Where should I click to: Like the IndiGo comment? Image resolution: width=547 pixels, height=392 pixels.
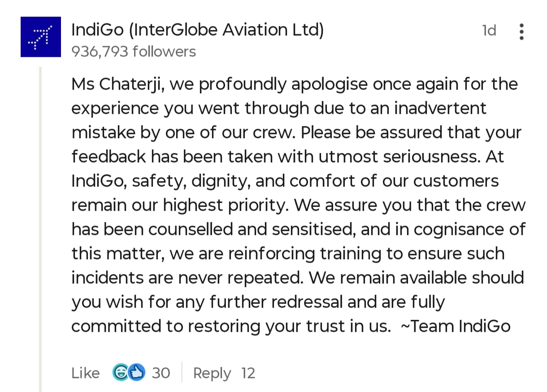click(x=86, y=373)
